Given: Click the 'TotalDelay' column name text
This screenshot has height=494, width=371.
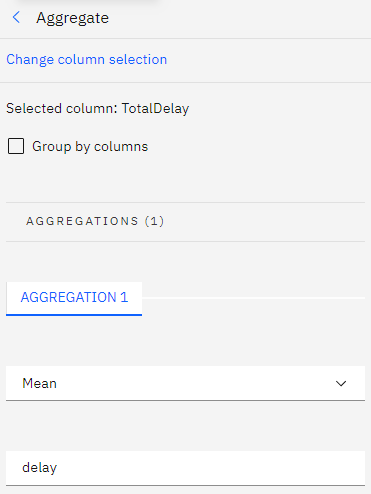Looking at the screenshot, I should pyautogui.click(x=155, y=108).
